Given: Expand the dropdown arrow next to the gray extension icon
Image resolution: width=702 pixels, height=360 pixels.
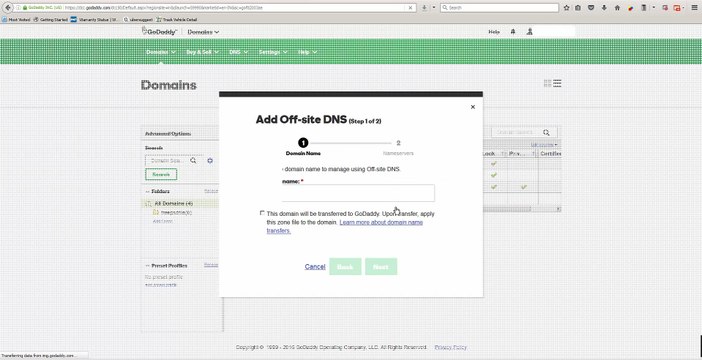Looking at the screenshot, I should click(653, 8).
